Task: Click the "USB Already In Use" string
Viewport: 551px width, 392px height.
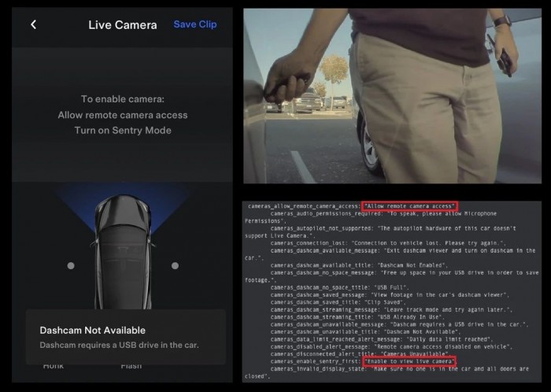Action: point(410,317)
